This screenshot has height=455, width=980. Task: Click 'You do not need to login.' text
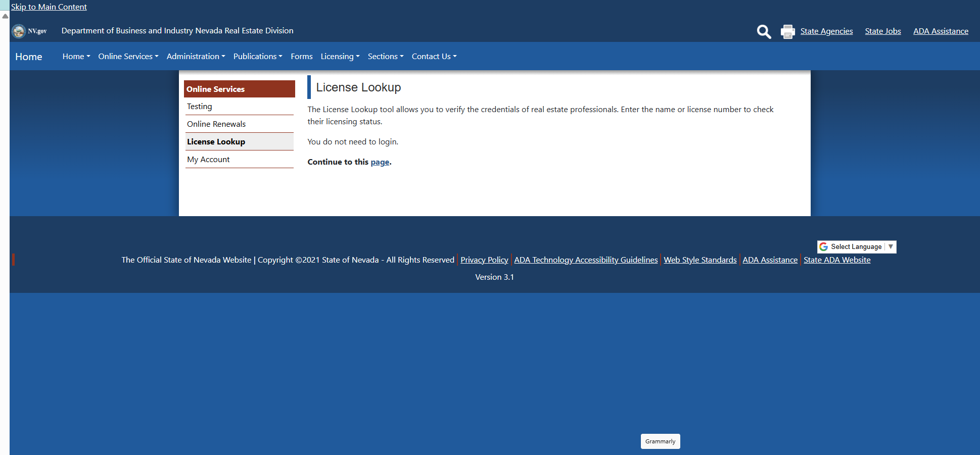353,142
